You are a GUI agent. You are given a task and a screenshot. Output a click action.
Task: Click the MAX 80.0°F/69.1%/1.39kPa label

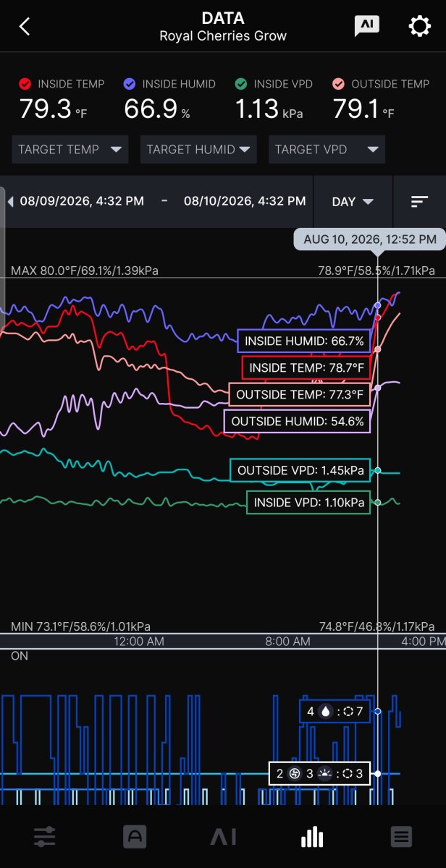click(x=84, y=271)
